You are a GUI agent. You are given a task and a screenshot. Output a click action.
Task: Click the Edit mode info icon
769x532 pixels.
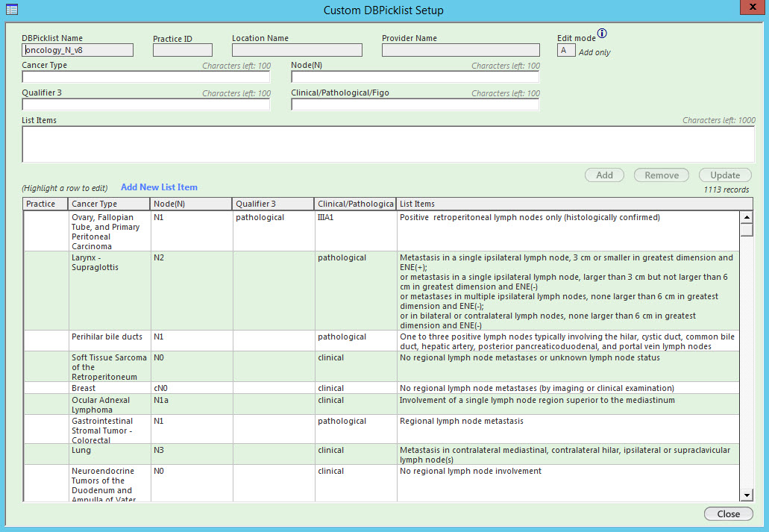coord(602,34)
